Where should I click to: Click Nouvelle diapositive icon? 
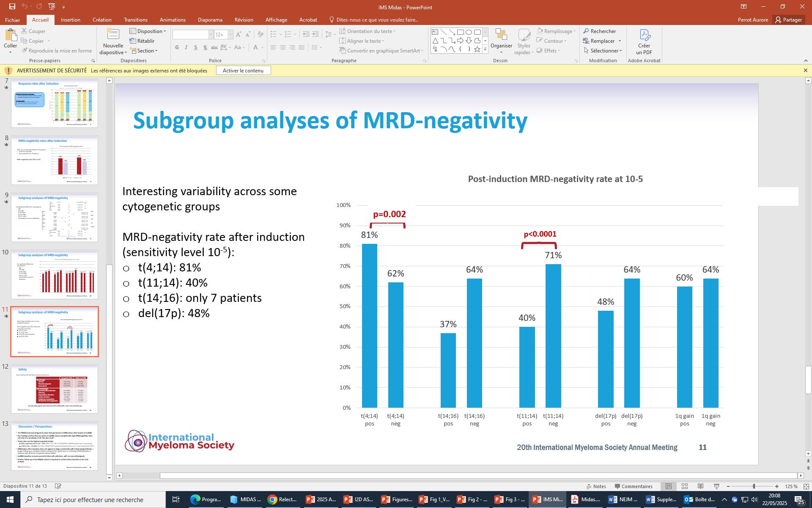pos(112,35)
